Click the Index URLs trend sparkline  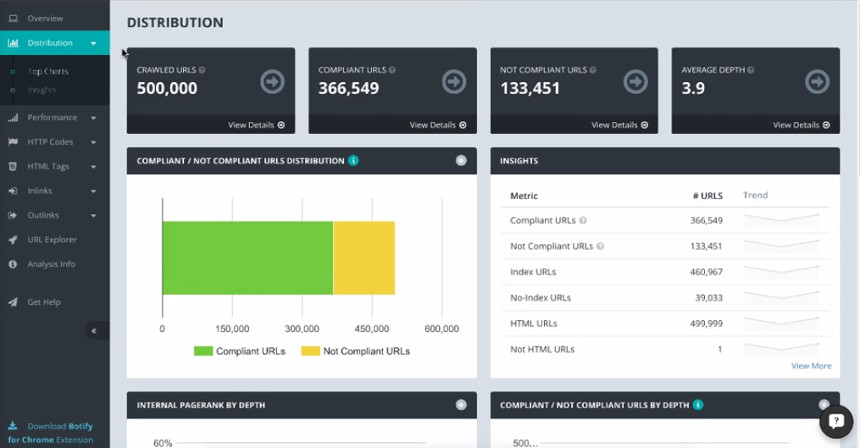click(x=781, y=271)
